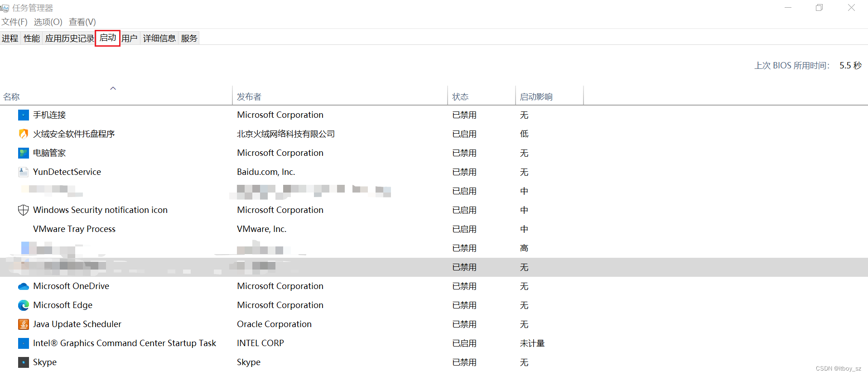Click the Windows Security shield icon

click(x=24, y=210)
